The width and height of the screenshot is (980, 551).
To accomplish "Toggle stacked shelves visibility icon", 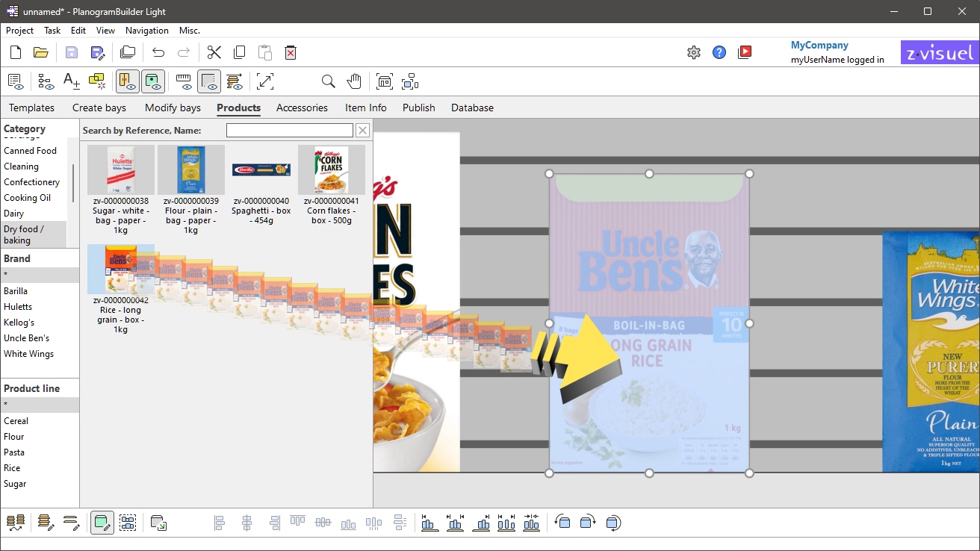I will point(235,81).
